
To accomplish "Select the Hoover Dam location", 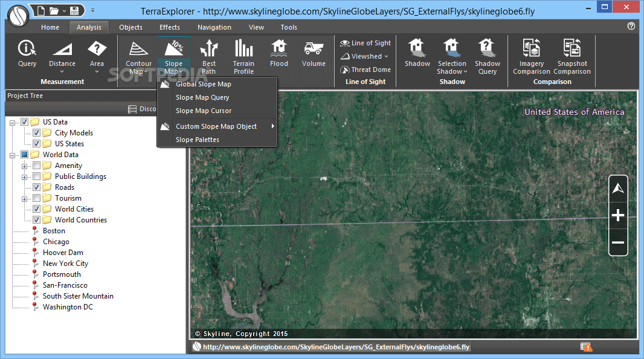I will click(63, 253).
